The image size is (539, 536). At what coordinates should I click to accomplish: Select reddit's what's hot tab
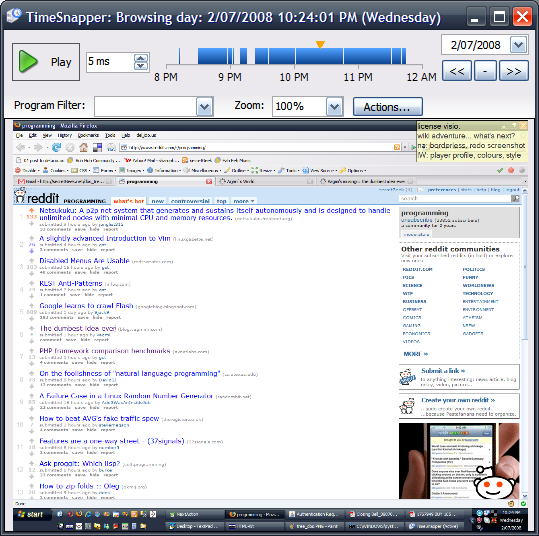[129, 201]
